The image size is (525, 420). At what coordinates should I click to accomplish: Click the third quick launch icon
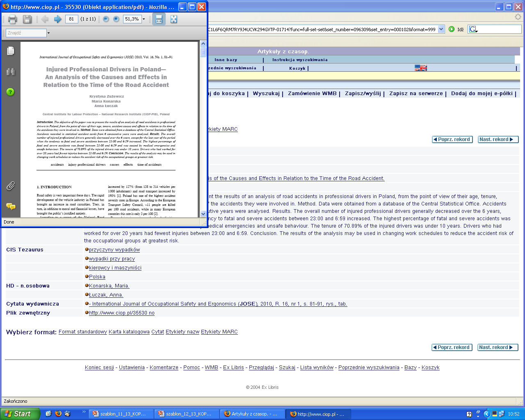(x=68, y=414)
